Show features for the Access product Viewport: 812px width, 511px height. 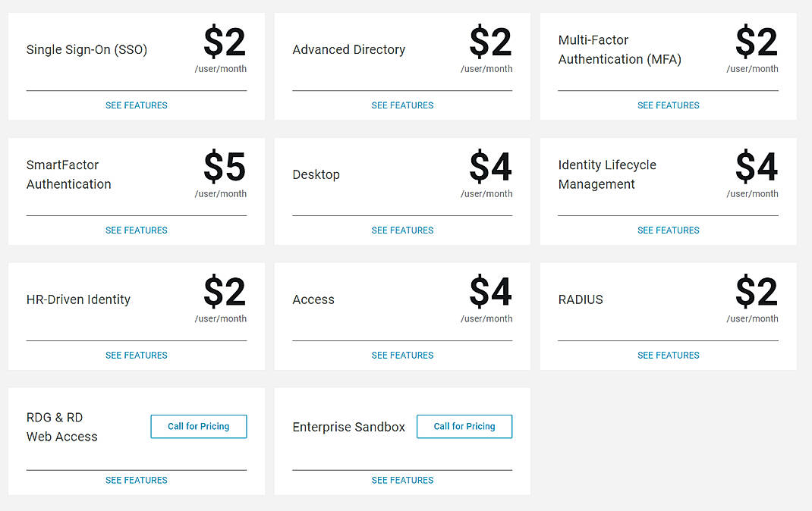pos(402,356)
